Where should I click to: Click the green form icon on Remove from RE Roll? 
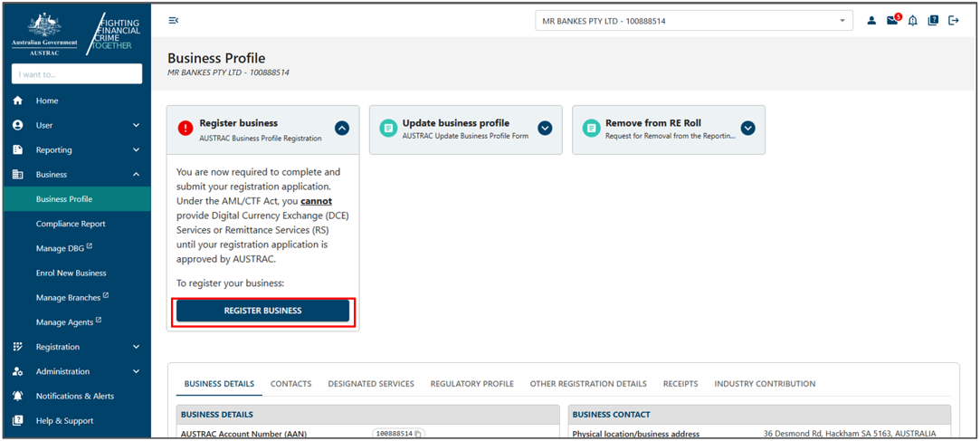[x=591, y=129]
